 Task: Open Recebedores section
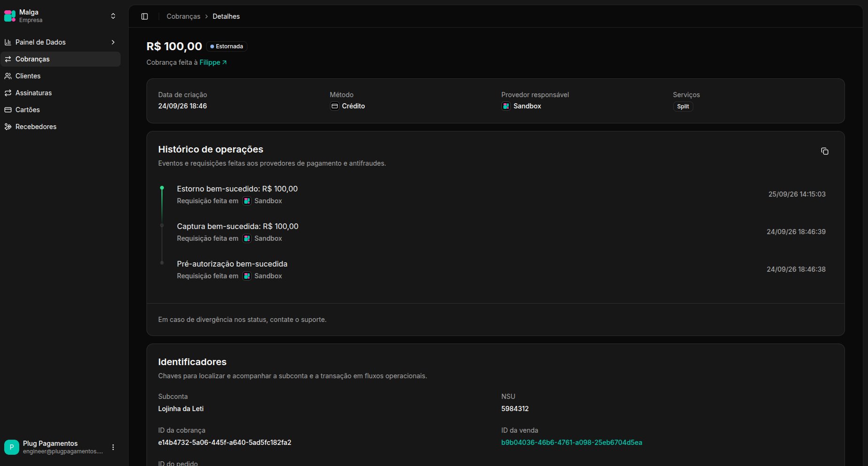click(x=60, y=127)
